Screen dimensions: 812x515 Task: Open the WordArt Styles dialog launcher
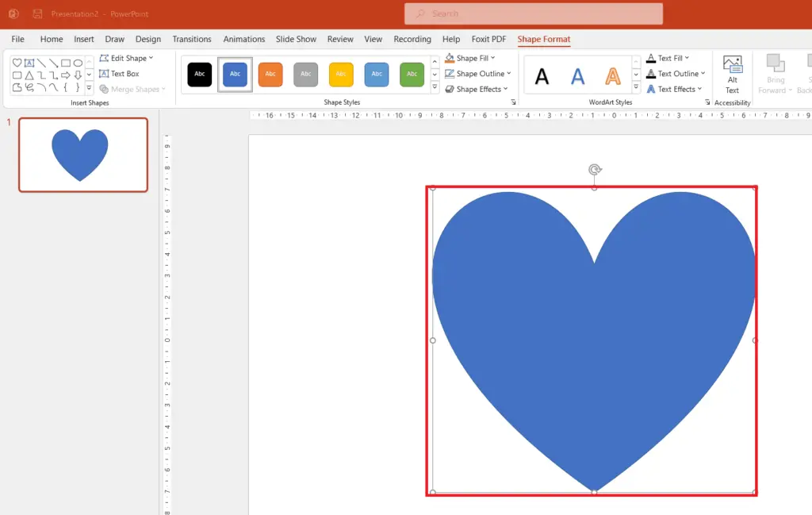[707, 102]
